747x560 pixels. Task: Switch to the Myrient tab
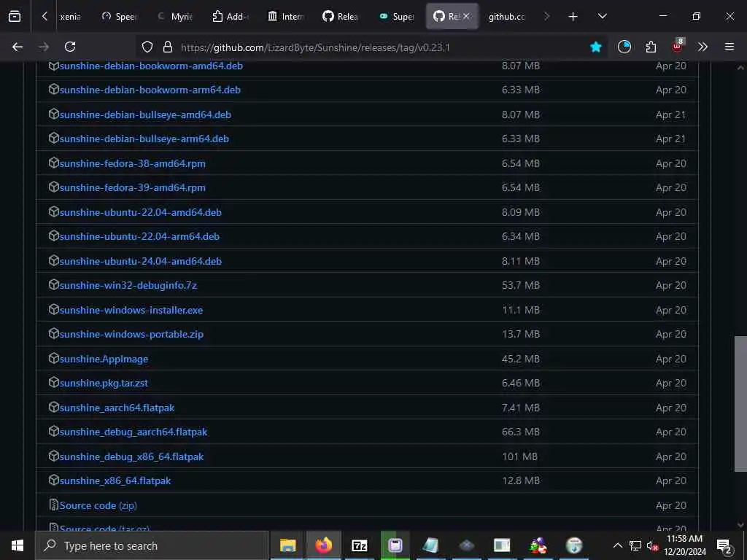click(175, 17)
